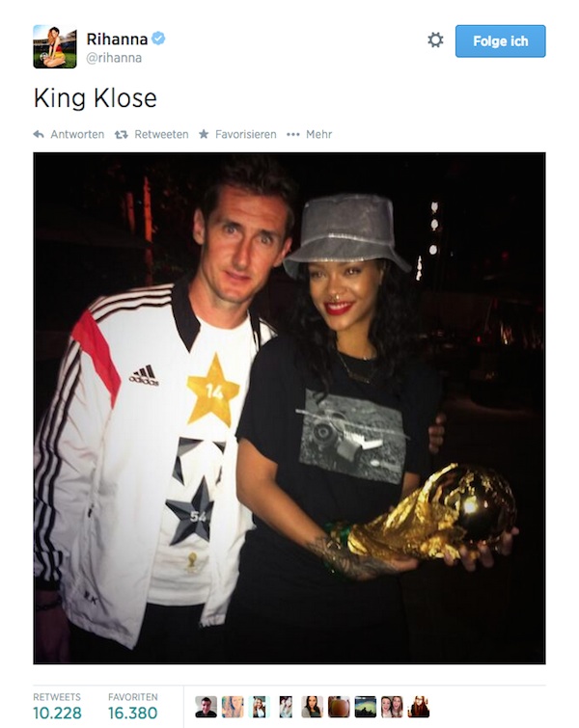
Task: Click the blue verified badge
Action: click(x=158, y=39)
